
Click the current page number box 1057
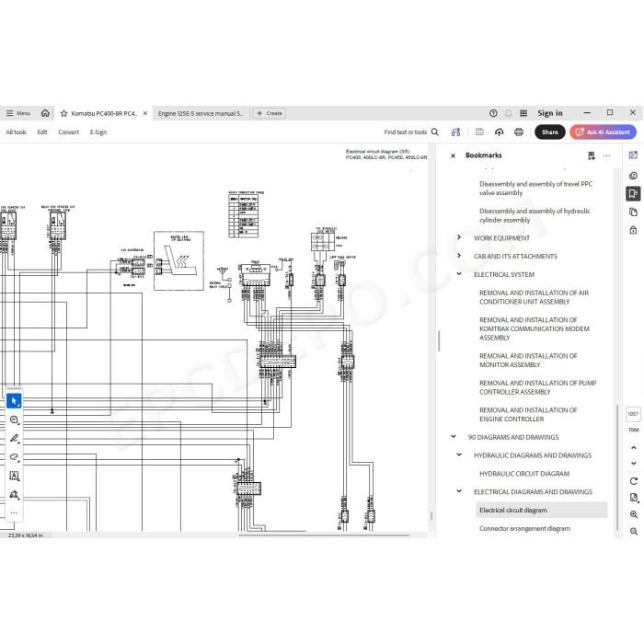pos(633,414)
